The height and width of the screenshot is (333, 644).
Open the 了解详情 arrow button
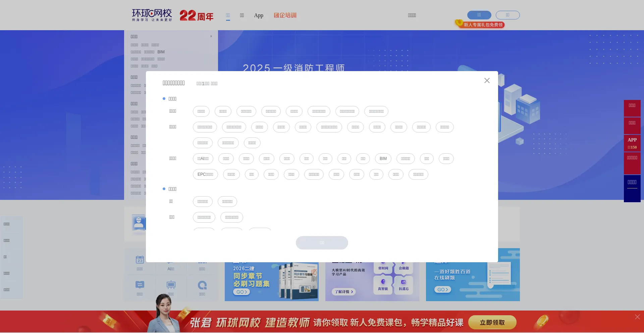[343, 292]
